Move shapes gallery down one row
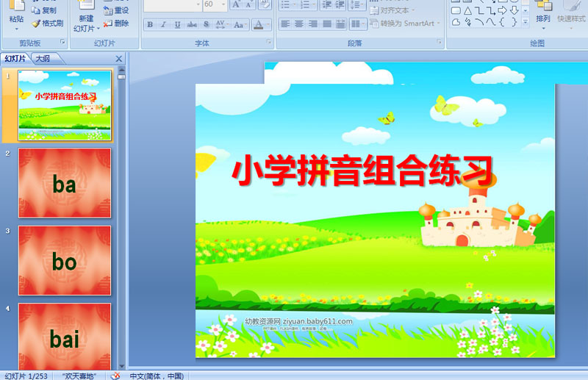The height and width of the screenshot is (380, 588). (526, 11)
